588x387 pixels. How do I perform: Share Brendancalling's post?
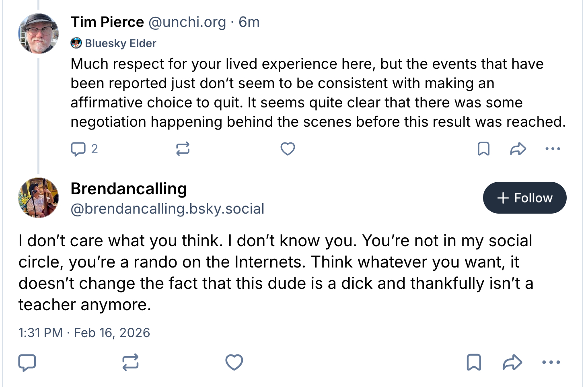[x=512, y=362]
